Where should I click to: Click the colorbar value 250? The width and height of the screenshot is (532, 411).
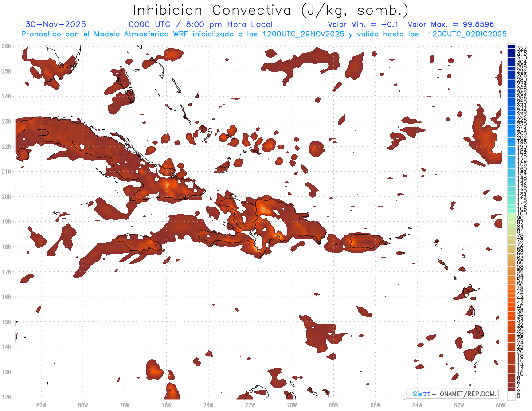tap(522, 102)
